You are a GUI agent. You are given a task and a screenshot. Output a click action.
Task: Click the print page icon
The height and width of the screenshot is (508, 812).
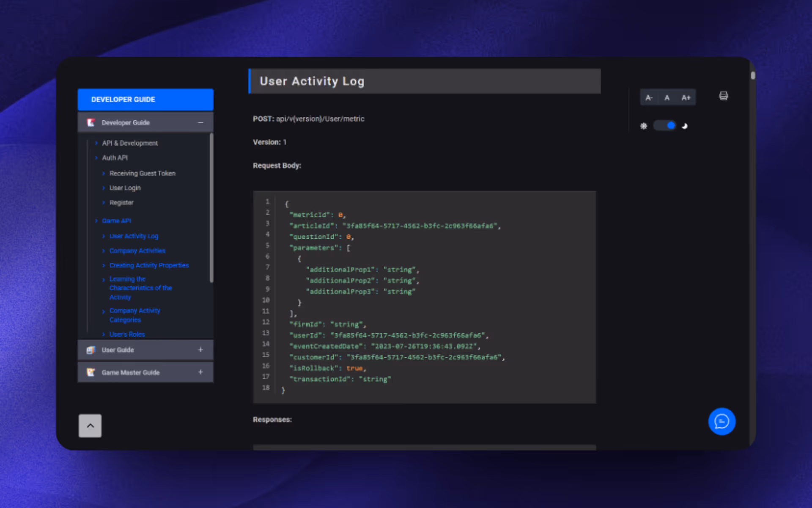(x=723, y=96)
